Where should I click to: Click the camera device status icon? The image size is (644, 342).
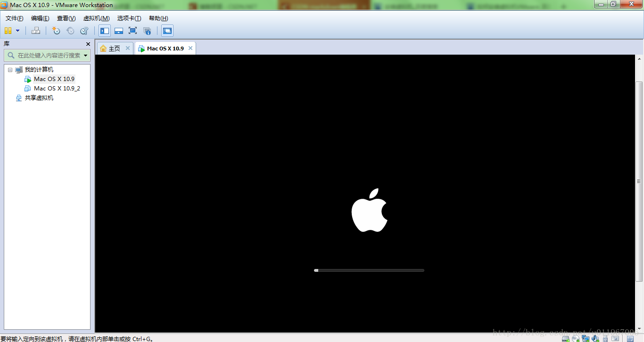(x=615, y=338)
